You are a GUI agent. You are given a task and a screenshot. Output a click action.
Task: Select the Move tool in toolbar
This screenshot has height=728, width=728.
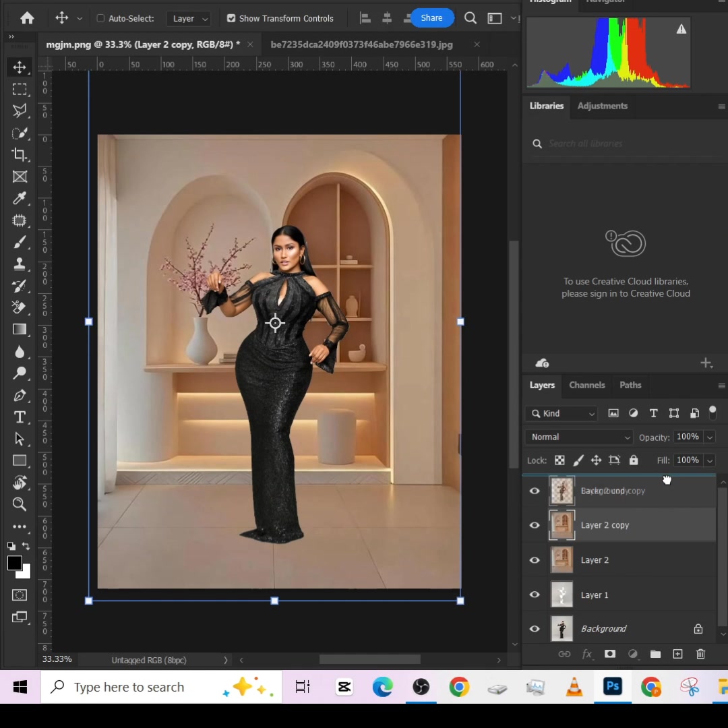point(20,67)
